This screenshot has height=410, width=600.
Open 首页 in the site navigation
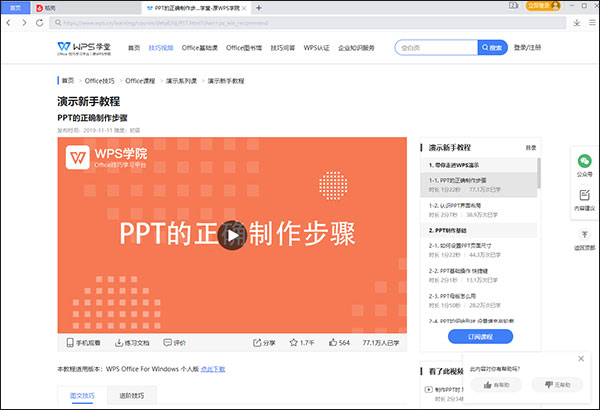tap(134, 48)
